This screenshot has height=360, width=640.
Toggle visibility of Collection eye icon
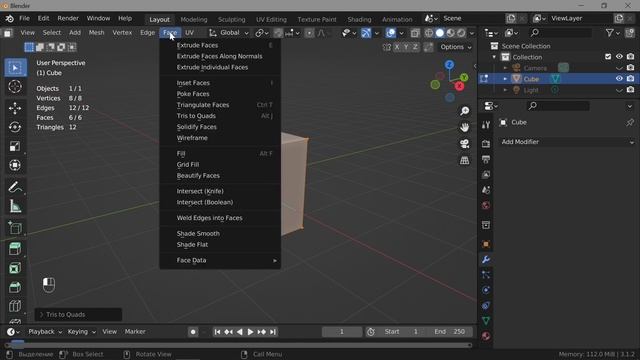pyautogui.click(x=619, y=57)
